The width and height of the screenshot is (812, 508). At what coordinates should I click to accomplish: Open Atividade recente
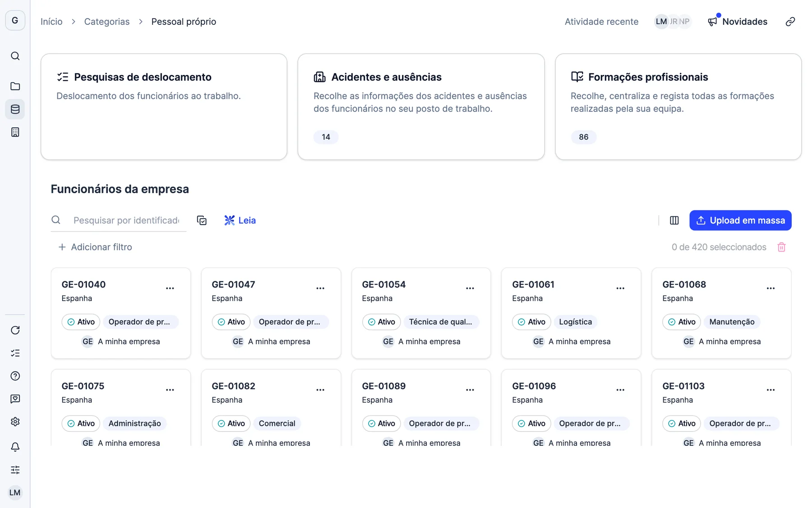601,22
